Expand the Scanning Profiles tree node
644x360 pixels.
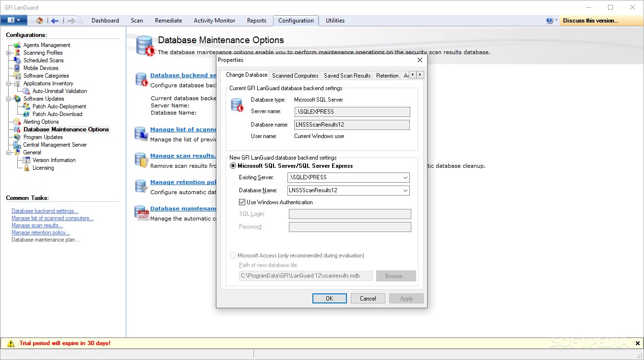[x=8, y=53]
